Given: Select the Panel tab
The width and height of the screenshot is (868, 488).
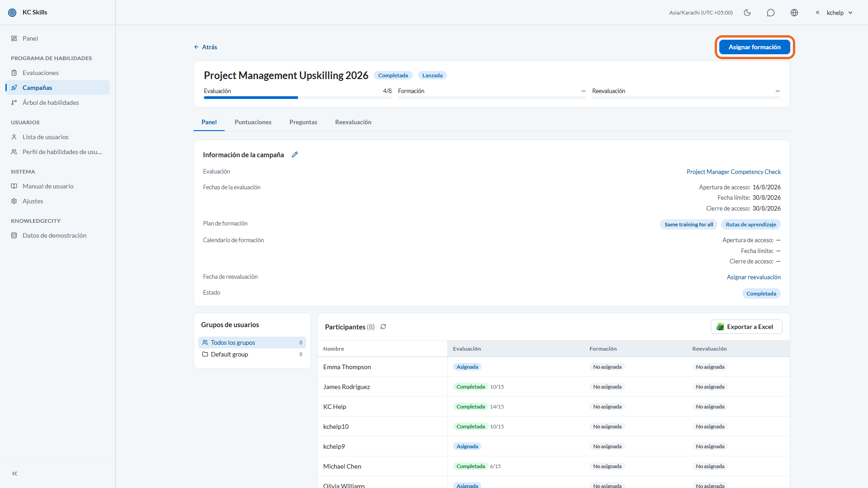Looking at the screenshot, I should 209,122.
